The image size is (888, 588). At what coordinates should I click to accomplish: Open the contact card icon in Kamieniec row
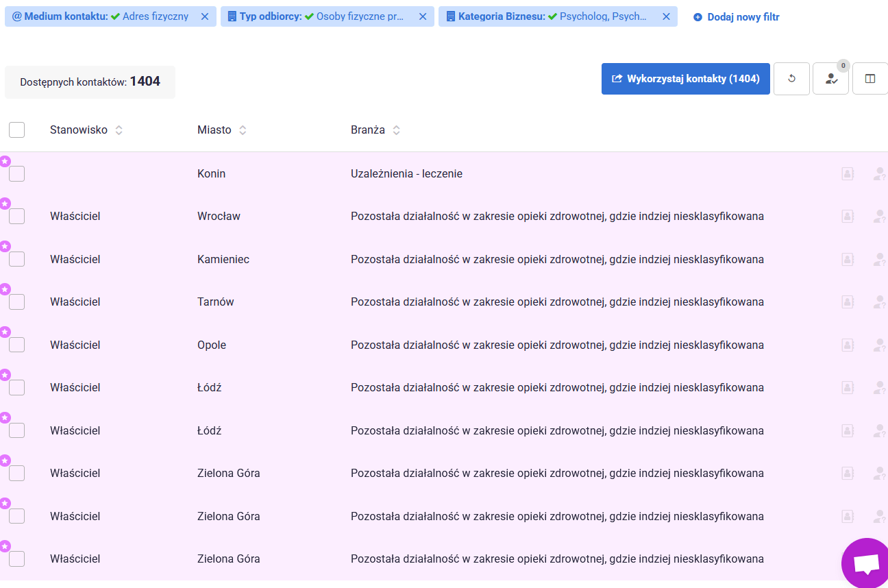pos(848,260)
